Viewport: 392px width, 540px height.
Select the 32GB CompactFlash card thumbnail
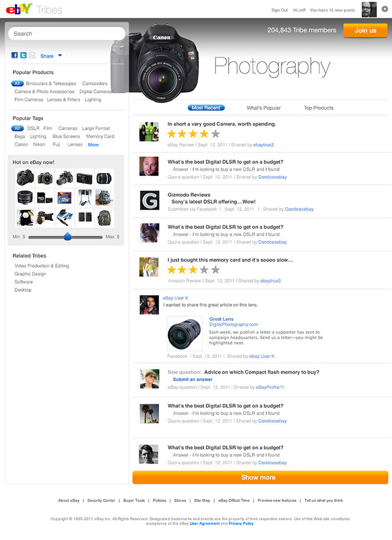coord(64,198)
